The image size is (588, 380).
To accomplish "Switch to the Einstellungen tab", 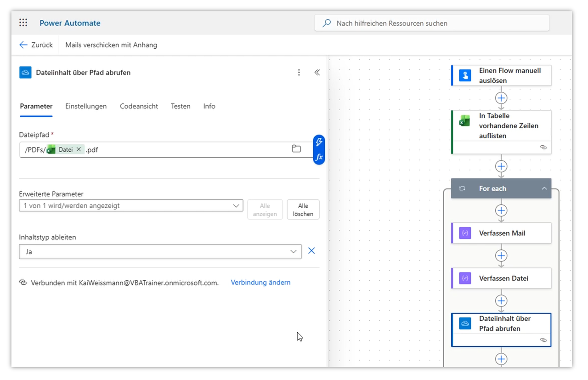I will point(86,106).
